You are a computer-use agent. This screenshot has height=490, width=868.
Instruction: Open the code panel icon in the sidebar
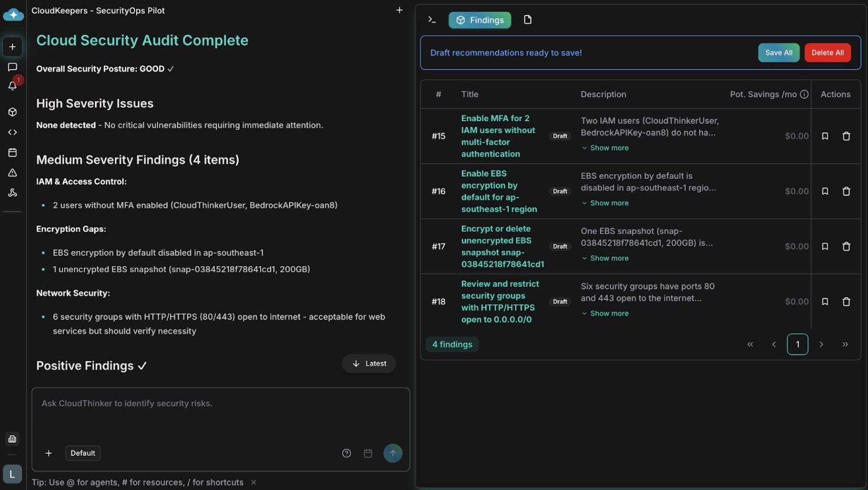coord(12,132)
